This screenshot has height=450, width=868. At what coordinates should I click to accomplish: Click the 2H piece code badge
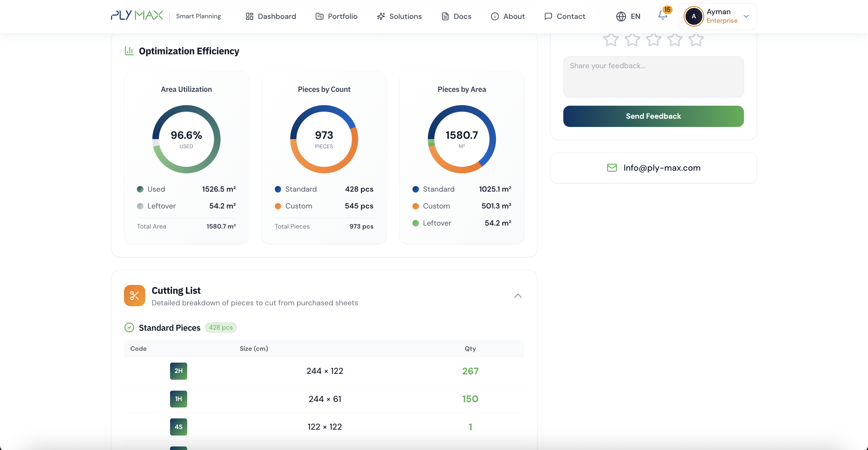178,371
